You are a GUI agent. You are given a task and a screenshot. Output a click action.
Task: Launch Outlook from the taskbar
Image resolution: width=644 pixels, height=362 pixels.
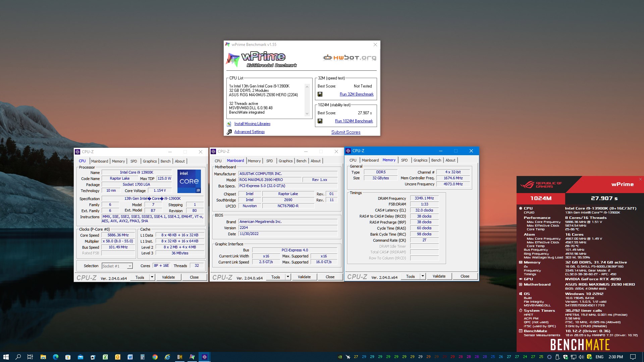(x=117, y=357)
